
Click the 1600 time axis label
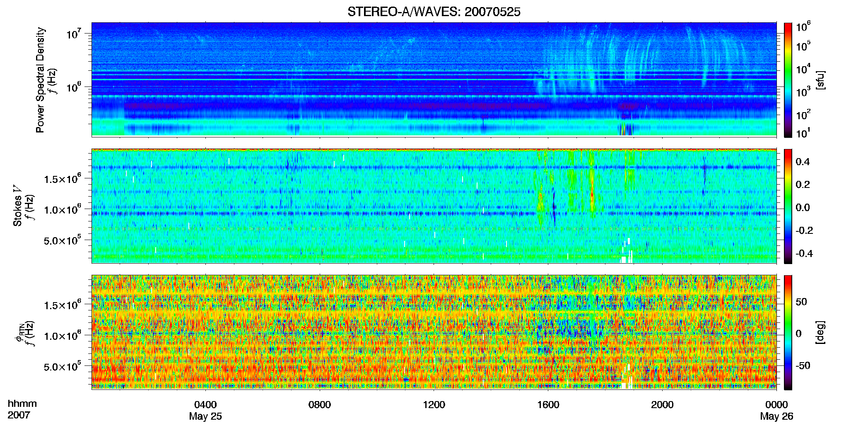point(548,405)
